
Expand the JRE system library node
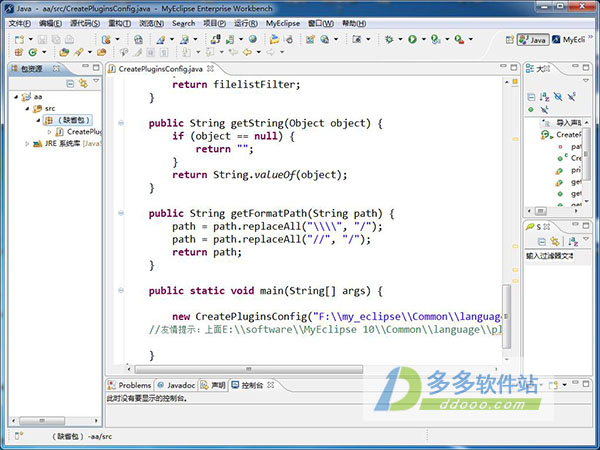[25, 144]
